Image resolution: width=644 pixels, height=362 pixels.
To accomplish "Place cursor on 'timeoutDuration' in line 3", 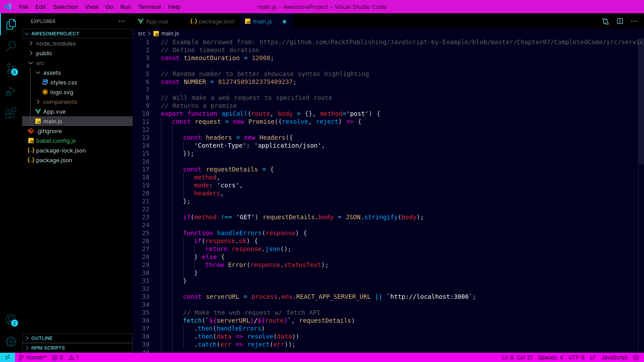I will coord(212,58).
